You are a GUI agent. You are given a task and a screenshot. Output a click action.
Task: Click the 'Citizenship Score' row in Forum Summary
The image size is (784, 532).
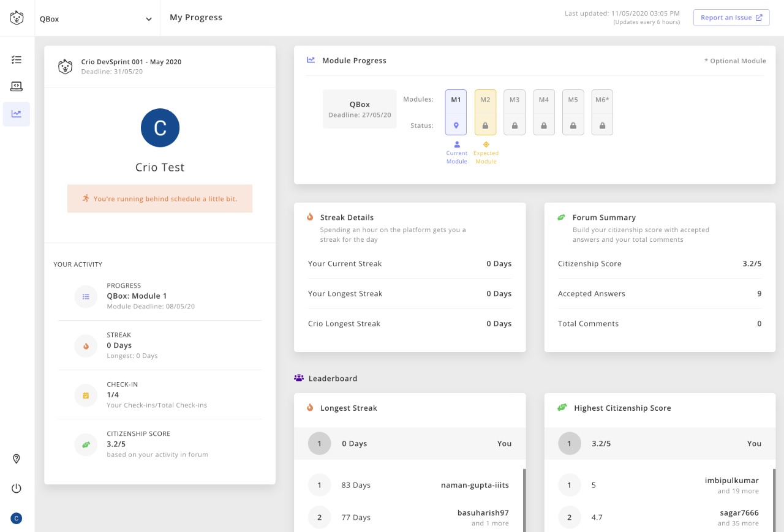660,264
